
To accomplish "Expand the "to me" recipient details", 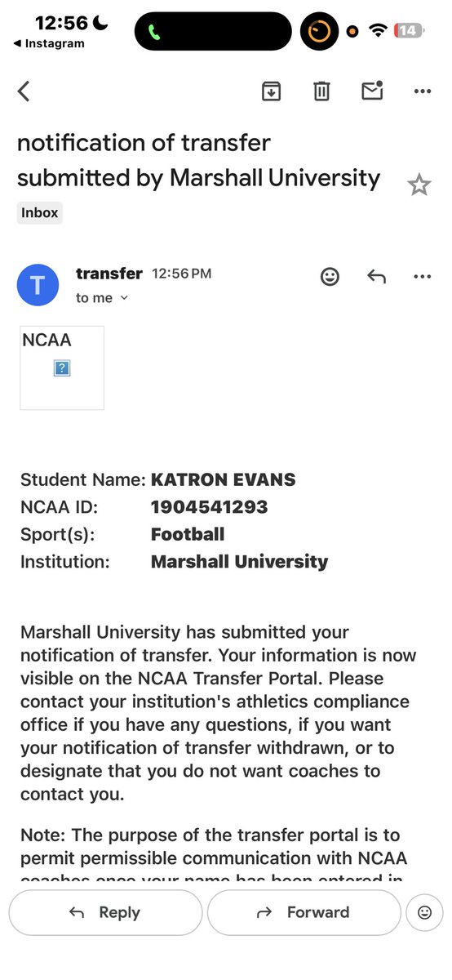I will (x=102, y=298).
